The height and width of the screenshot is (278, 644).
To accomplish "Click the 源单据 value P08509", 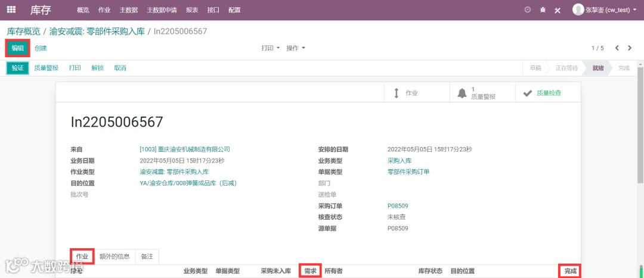I will pos(398,229).
